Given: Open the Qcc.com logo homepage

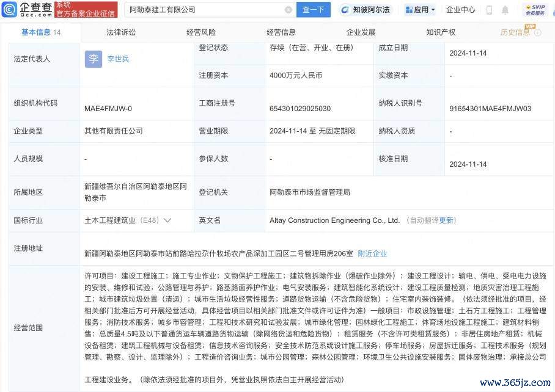Looking at the screenshot, I should [28, 10].
